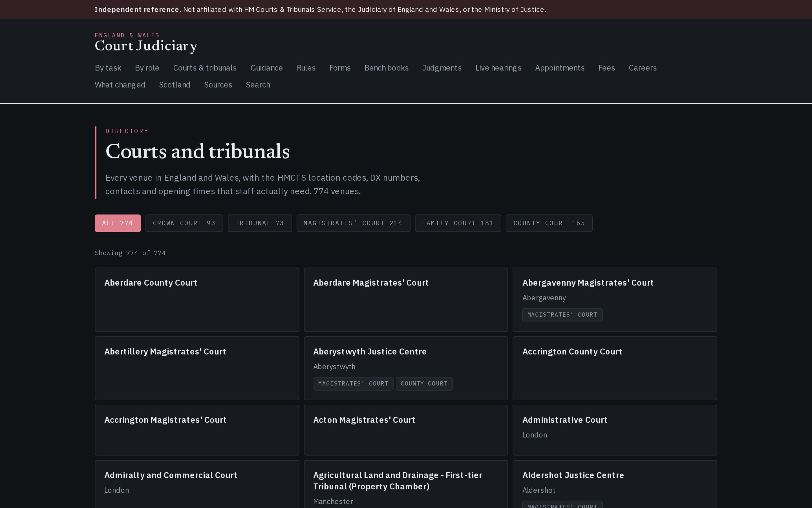This screenshot has height=508, width=812.
Task: Open the Guidance nav link
Action: [x=266, y=68]
